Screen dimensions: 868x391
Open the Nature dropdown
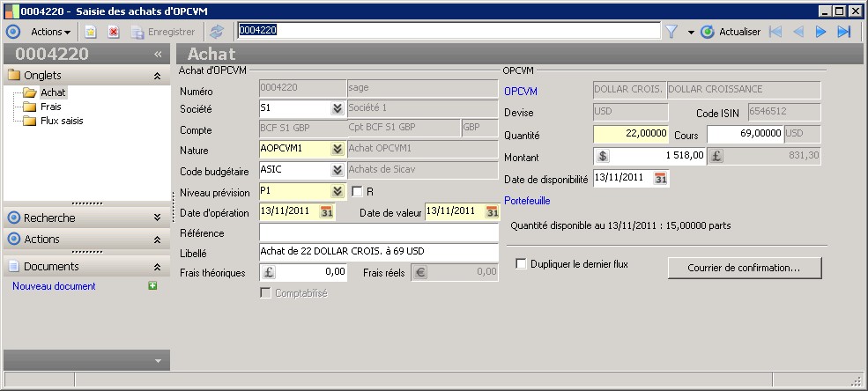338,150
